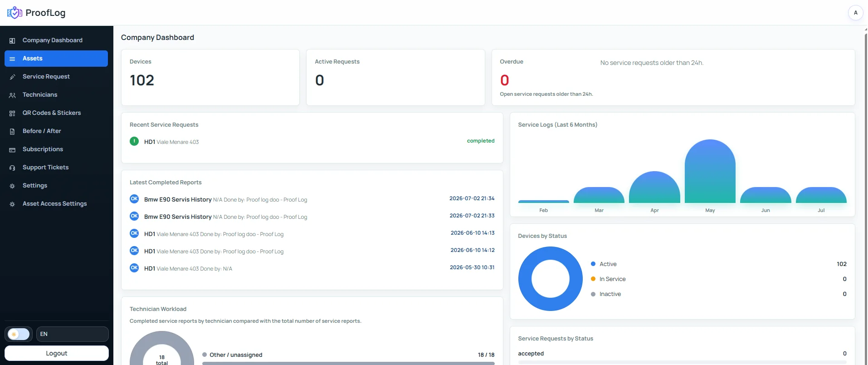Click the orange In Service legend dot
The width and height of the screenshot is (868, 365).
point(593,279)
